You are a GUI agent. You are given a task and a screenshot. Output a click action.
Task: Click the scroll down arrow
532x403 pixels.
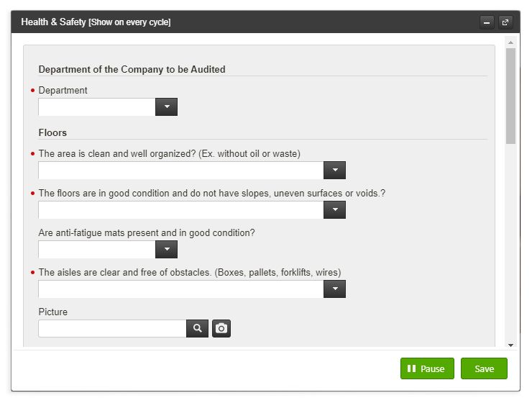[511, 345]
